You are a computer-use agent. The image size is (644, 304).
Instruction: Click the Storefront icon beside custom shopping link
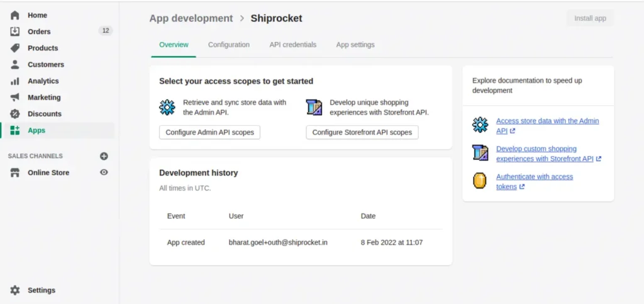480,152
